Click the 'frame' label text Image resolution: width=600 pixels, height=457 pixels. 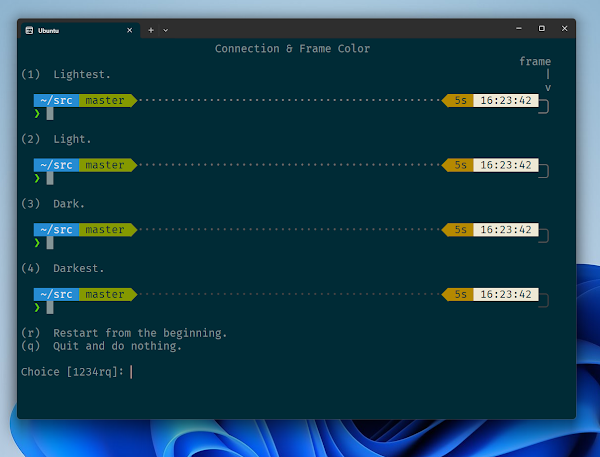tap(535, 61)
